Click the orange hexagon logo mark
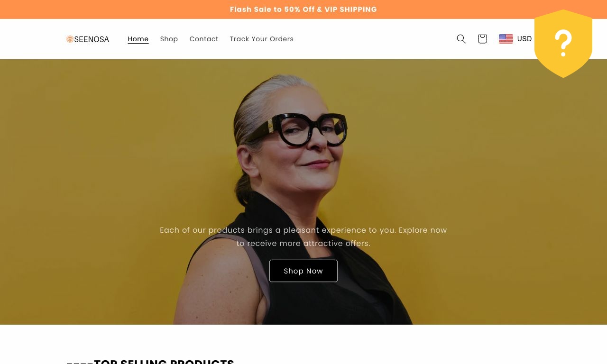Viewport: 607px width, 364px height. pyautogui.click(x=70, y=39)
